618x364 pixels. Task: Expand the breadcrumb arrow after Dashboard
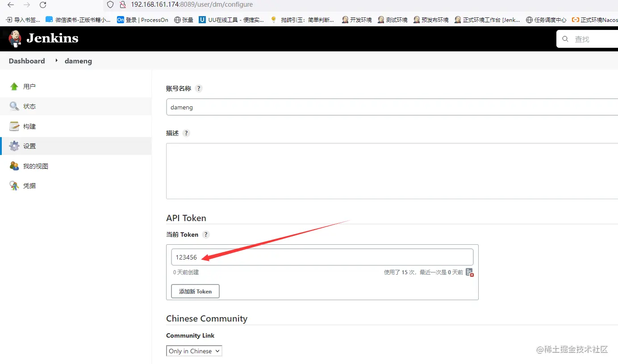(x=56, y=60)
